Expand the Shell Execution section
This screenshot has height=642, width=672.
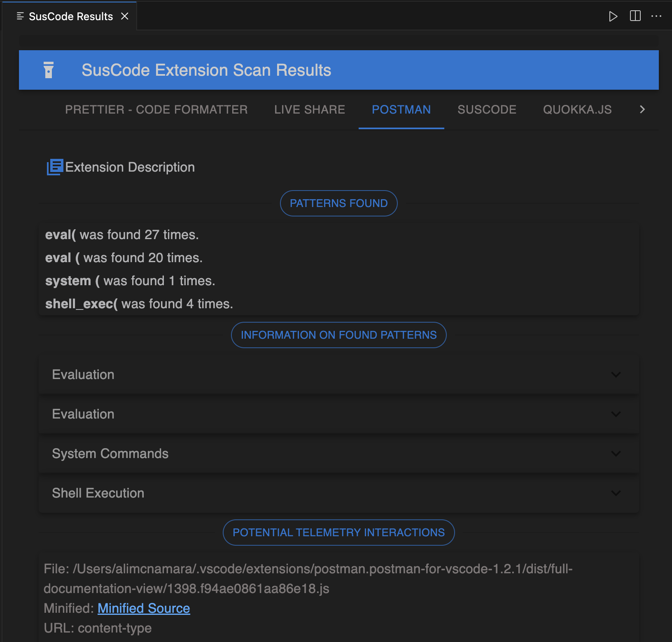[339, 493]
